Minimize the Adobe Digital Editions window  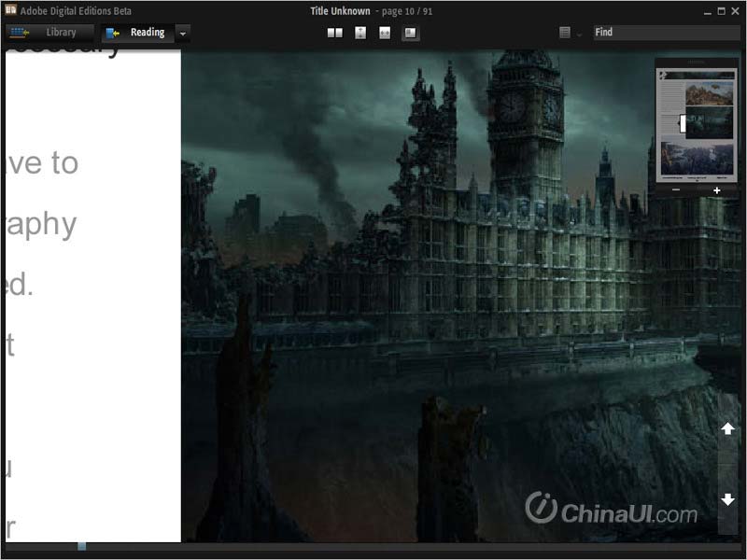coord(708,12)
